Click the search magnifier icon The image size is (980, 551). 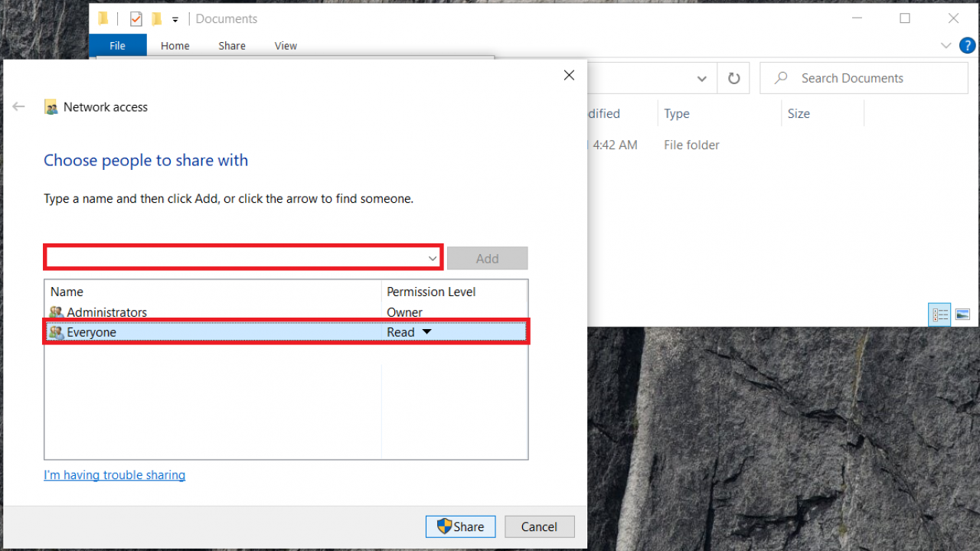click(781, 78)
